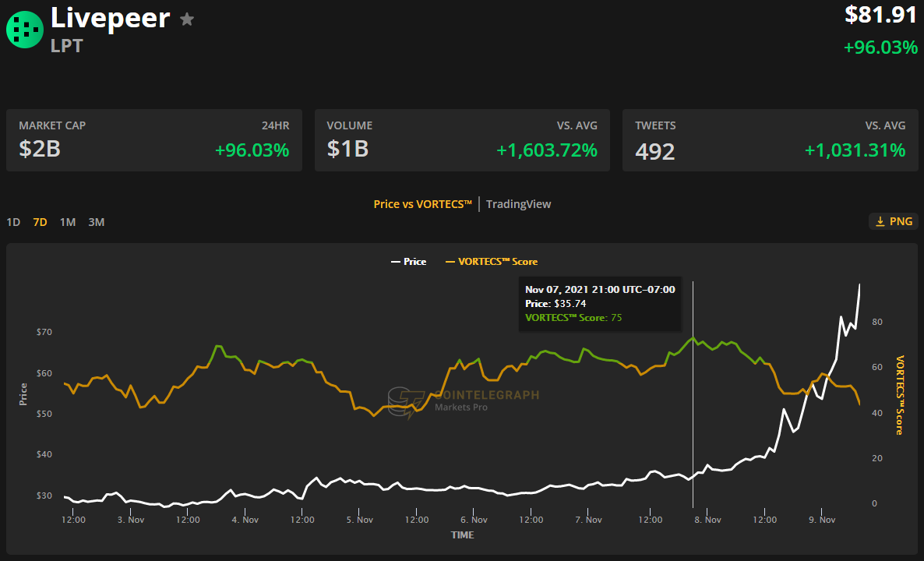Click the white price line peak at chart end
Image resolution: width=924 pixels, height=561 pixels.
859,284
